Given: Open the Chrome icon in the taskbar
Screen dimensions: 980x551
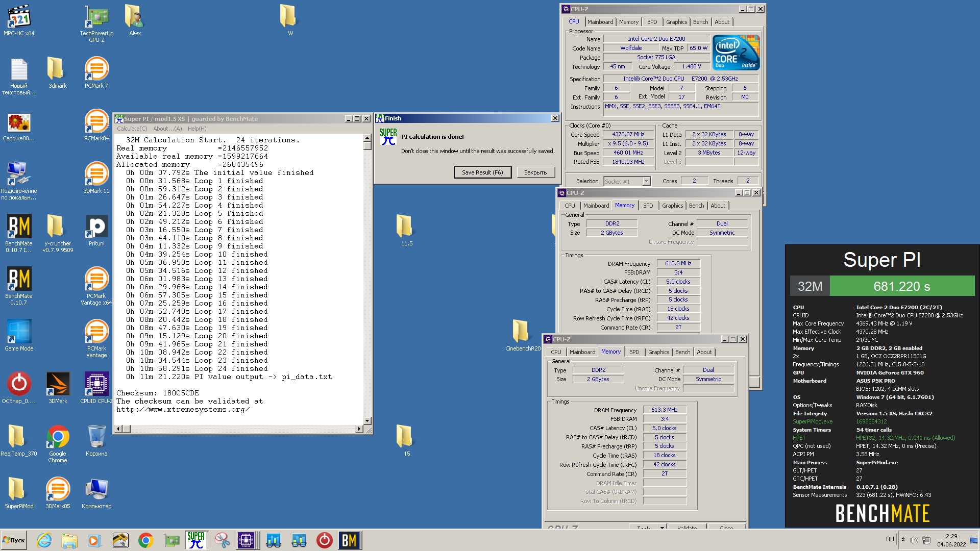Looking at the screenshot, I should pyautogui.click(x=145, y=540).
